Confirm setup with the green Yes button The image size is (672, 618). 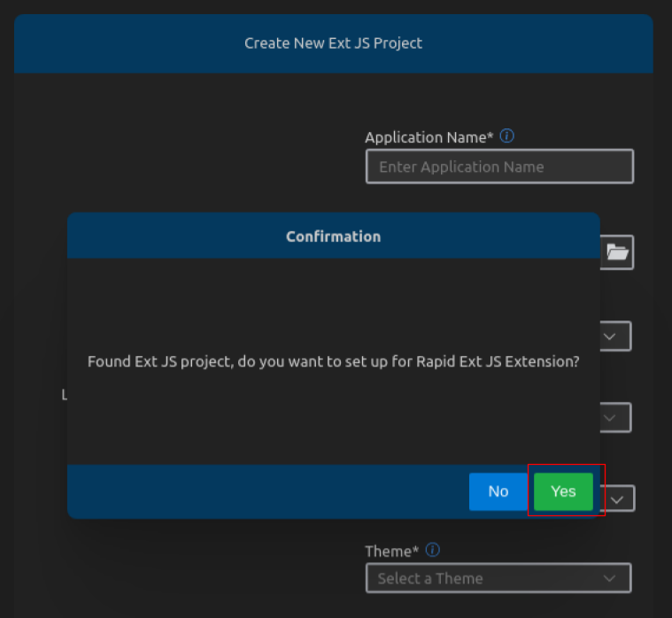(x=563, y=491)
